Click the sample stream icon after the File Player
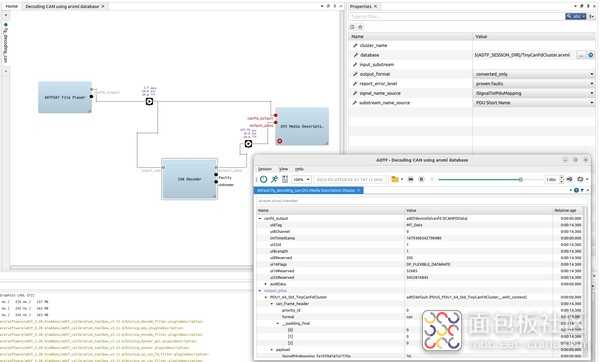The image size is (600, 362). (x=150, y=101)
